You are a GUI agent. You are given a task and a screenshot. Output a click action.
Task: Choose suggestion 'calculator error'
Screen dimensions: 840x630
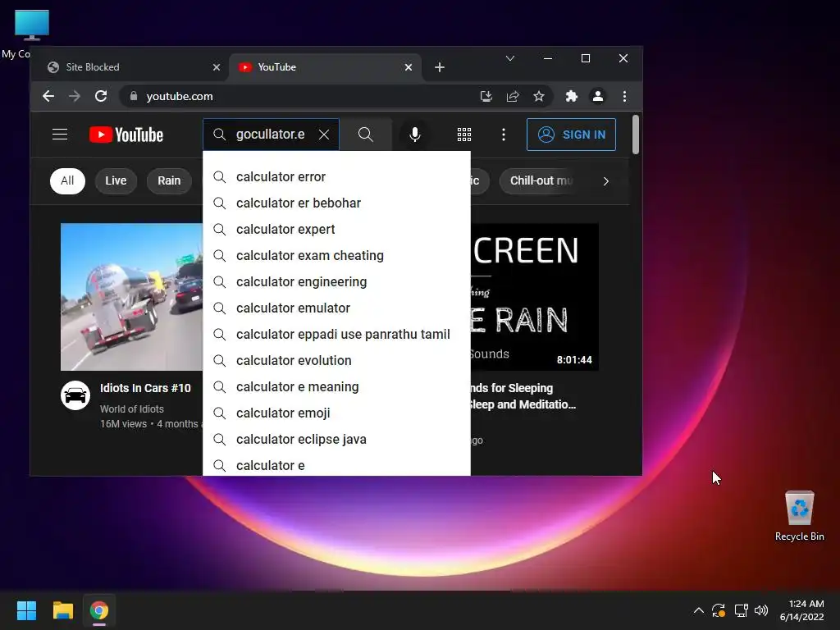[x=336, y=177]
